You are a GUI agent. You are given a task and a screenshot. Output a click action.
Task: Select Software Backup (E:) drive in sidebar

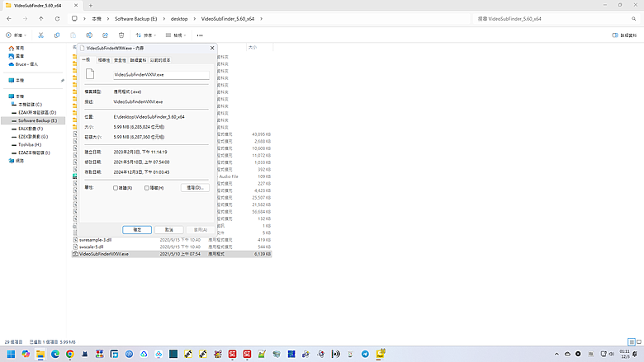[x=33, y=120]
